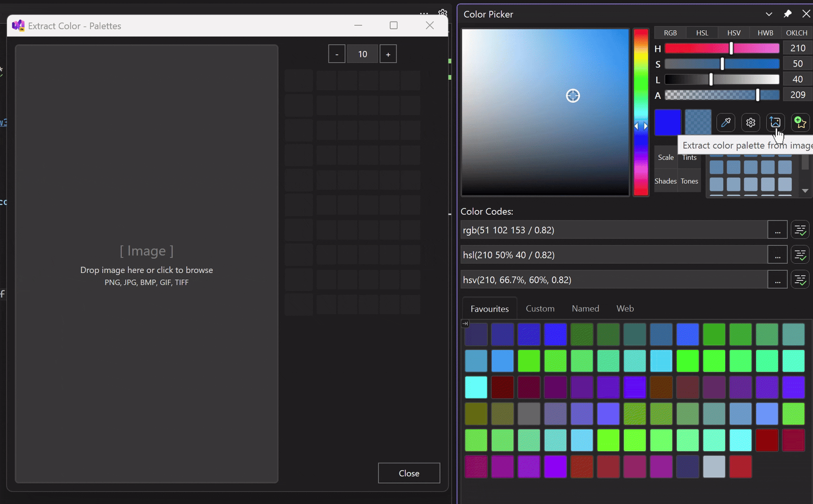Image resolution: width=813 pixels, height=504 pixels.
Task: Open the Named colors tab
Action: (585, 308)
